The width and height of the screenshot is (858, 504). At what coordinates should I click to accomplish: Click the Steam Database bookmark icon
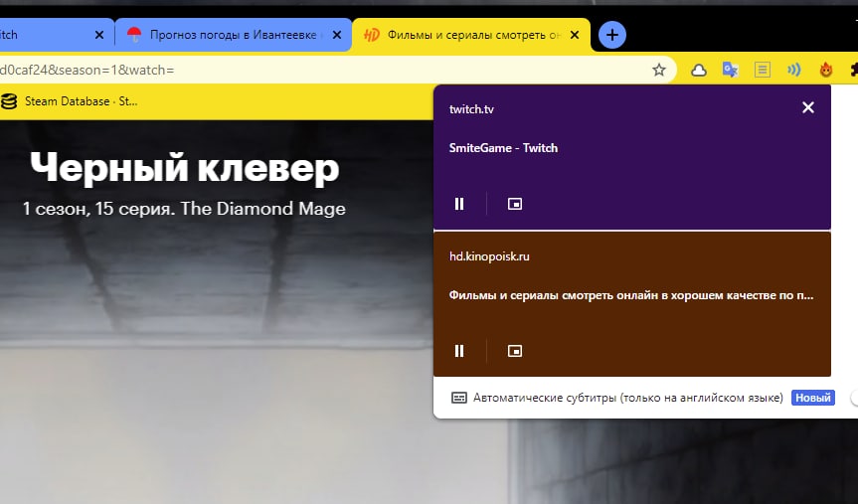point(9,101)
